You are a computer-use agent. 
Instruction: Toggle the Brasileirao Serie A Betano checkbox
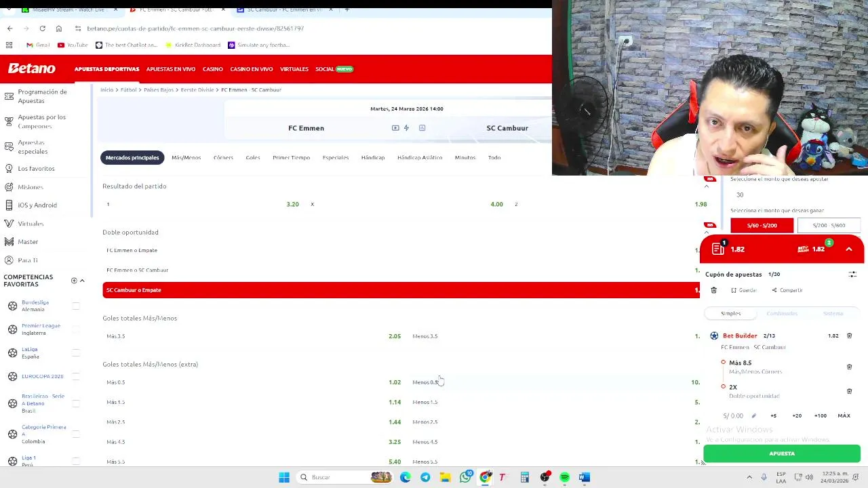pyautogui.click(x=76, y=403)
